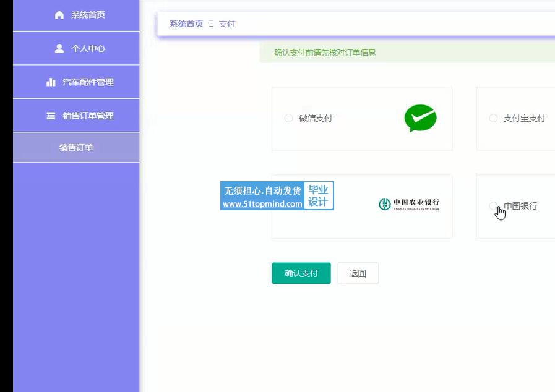555x392 pixels.
Task: Click the bar chart icon beside 汽车配件管理
Action: pyautogui.click(x=51, y=82)
